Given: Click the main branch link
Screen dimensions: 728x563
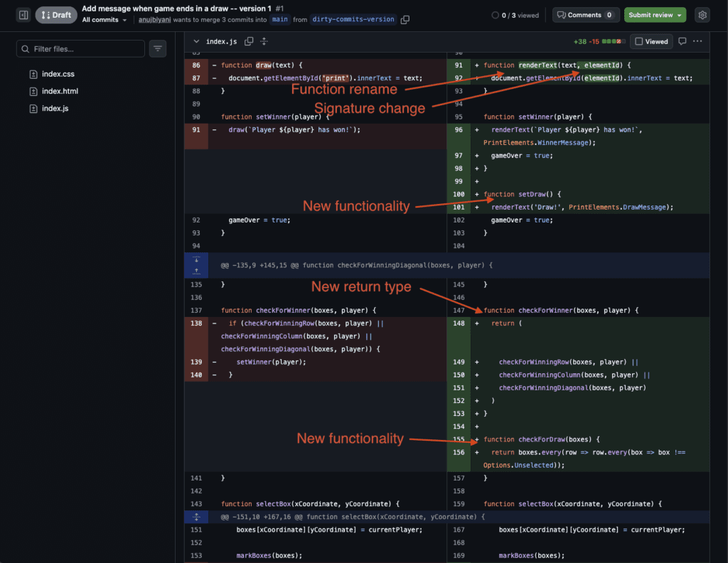Looking at the screenshot, I should pos(280,20).
